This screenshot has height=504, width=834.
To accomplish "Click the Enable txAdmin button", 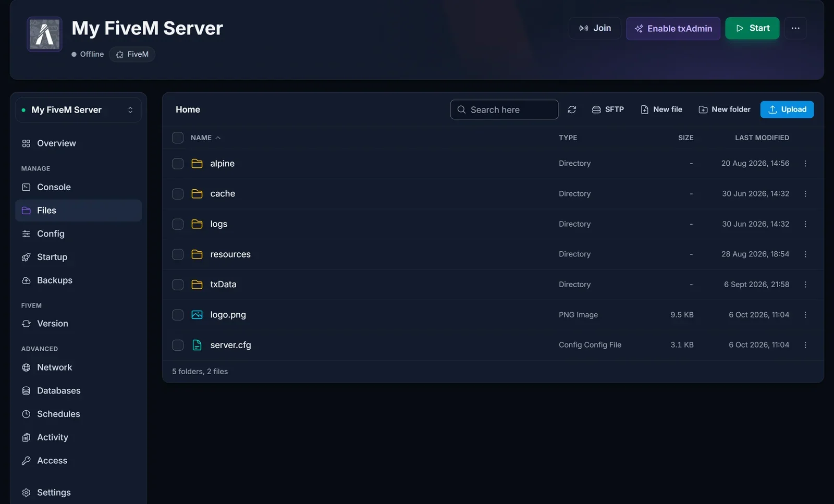I will [673, 29].
